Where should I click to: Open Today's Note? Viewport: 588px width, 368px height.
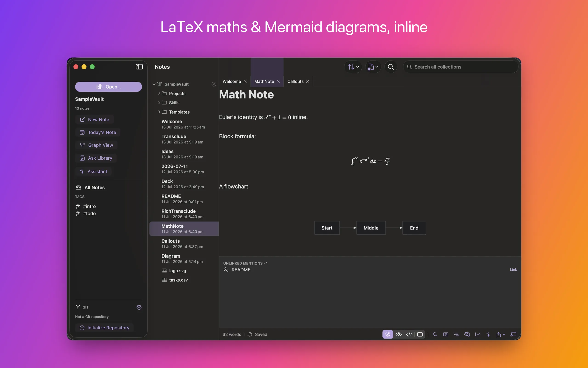[98, 132]
